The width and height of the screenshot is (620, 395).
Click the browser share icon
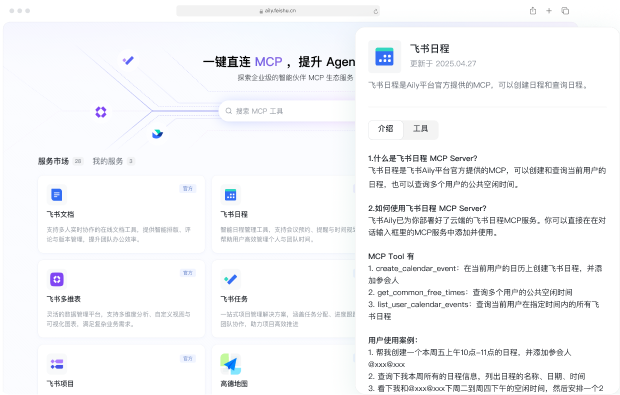533,11
